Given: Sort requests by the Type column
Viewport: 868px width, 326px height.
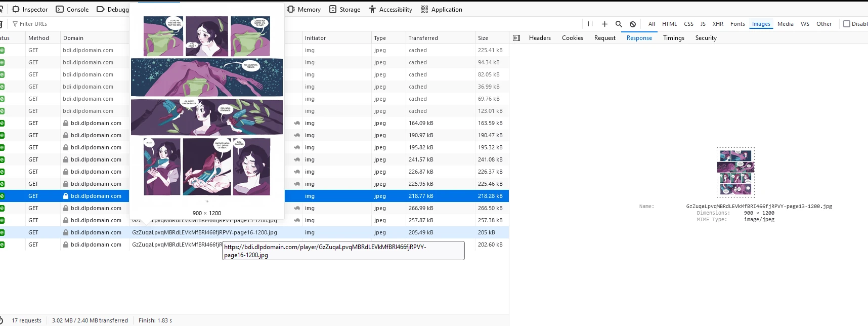Looking at the screenshot, I should pyautogui.click(x=388, y=38).
